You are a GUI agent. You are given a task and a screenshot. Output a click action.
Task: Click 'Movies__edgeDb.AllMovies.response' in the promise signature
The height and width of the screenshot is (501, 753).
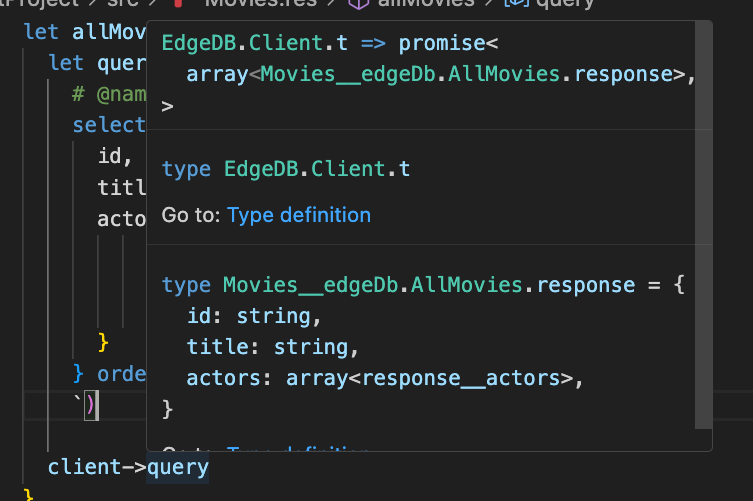tap(466, 74)
